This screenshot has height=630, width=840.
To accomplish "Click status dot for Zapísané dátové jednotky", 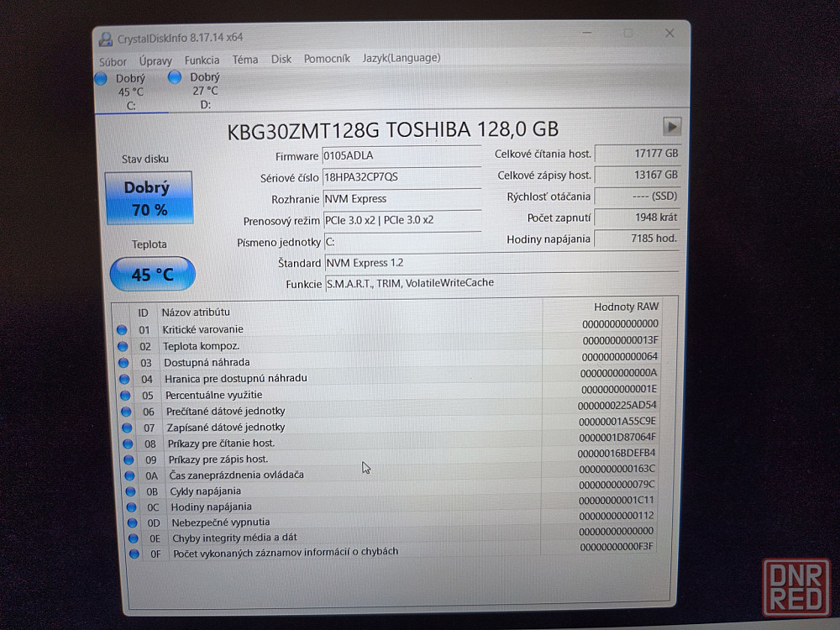I will [x=127, y=428].
